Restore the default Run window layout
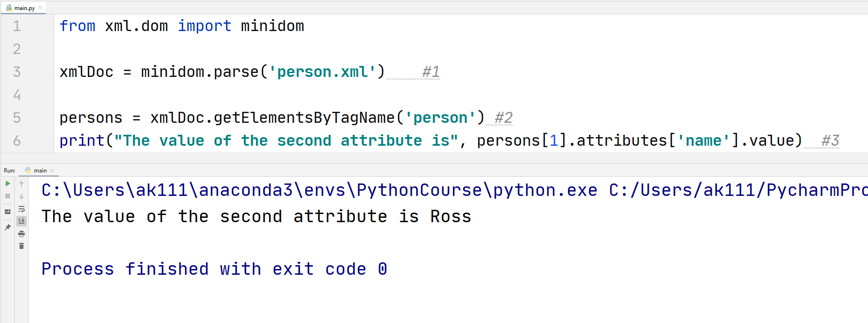Viewport: 868px width, 323px height. 8,210
